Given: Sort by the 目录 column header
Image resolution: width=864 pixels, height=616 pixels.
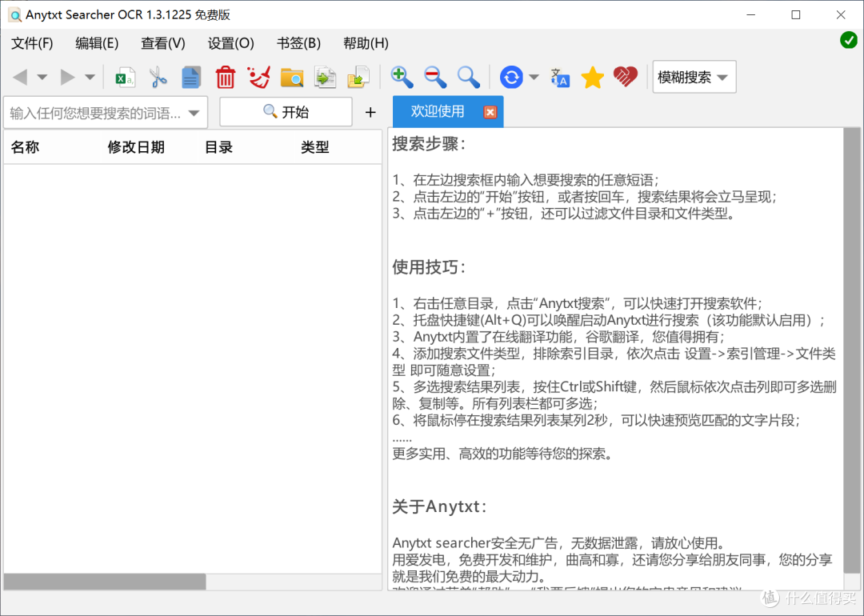Looking at the screenshot, I should (218, 147).
